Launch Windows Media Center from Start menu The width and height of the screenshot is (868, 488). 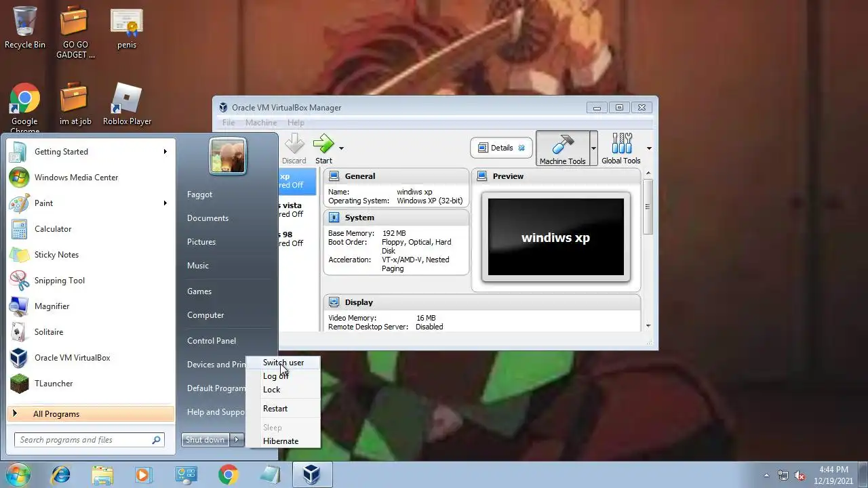[90, 178]
